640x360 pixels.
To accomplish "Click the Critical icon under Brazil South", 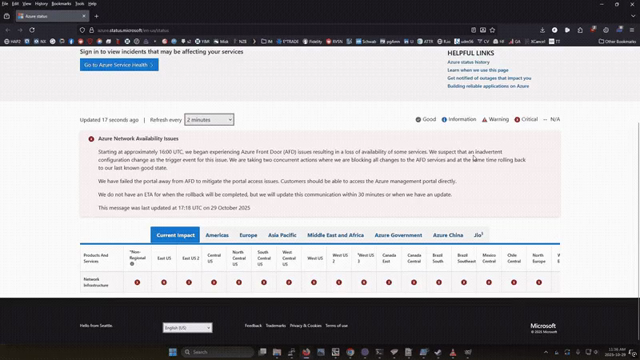I will (x=439, y=282).
